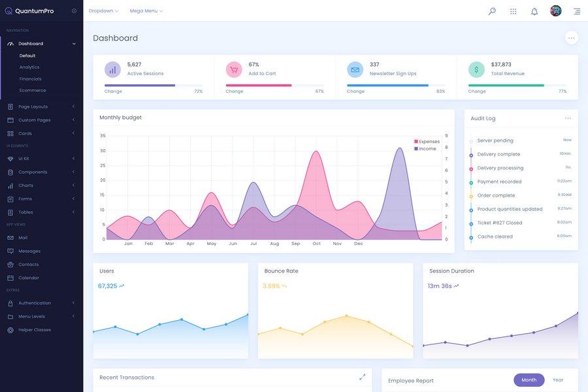Select the Mail icon in the sidebar
Image resolution: width=588 pixels, height=392 pixels.
[9, 236]
